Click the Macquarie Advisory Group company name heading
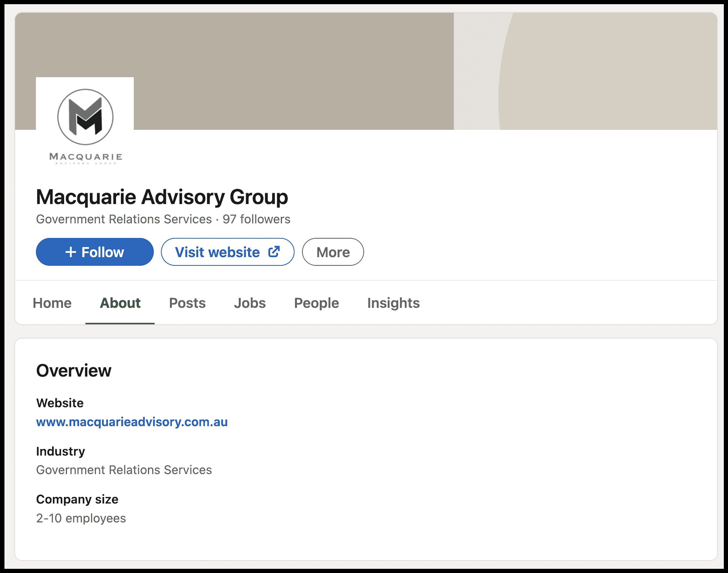 pyautogui.click(x=162, y=197)
